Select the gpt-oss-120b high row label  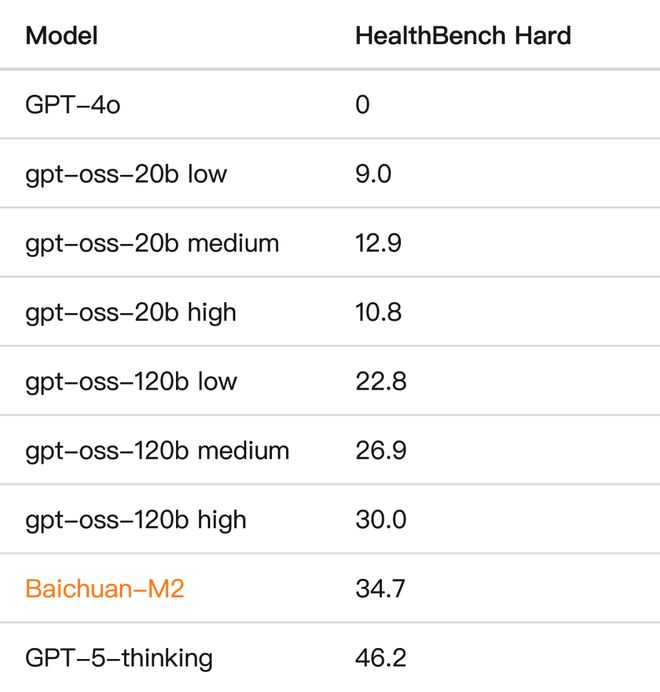(136, 520)
